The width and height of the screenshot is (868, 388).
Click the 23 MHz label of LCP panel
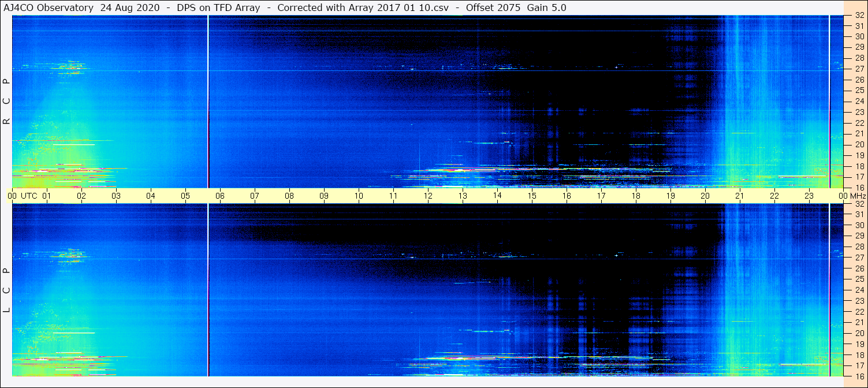pos(859,301)
